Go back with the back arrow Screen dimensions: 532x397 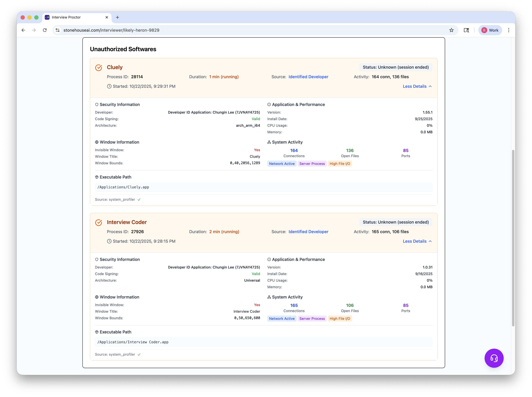[x=23, y=30]
